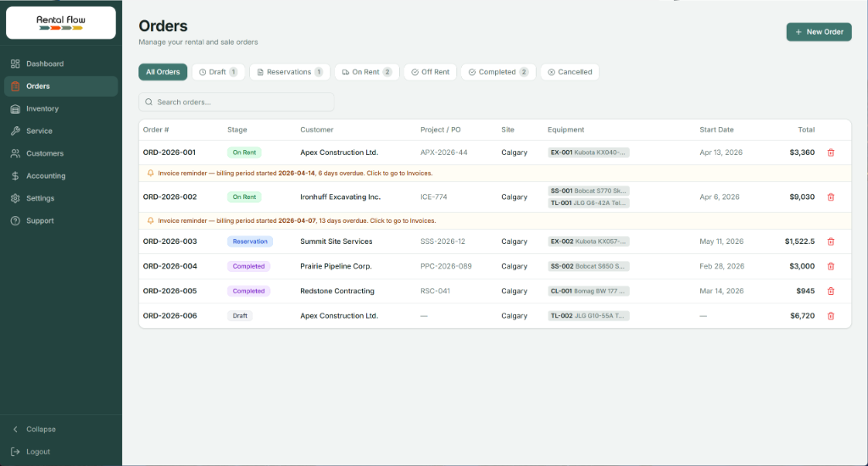Click the search magnifier icon
The image size is (868, 466).
click(x=149, y=103)
